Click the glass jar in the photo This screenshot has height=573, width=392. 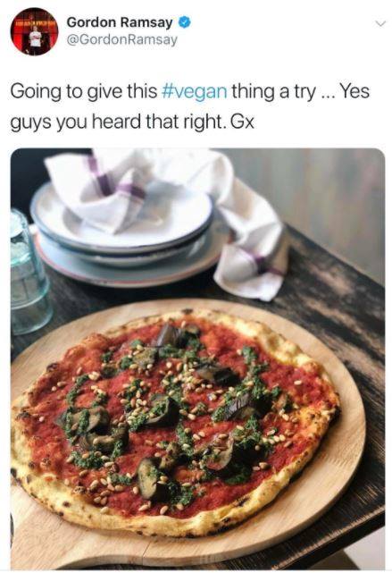pyautogui.click(x=29, y=273)
